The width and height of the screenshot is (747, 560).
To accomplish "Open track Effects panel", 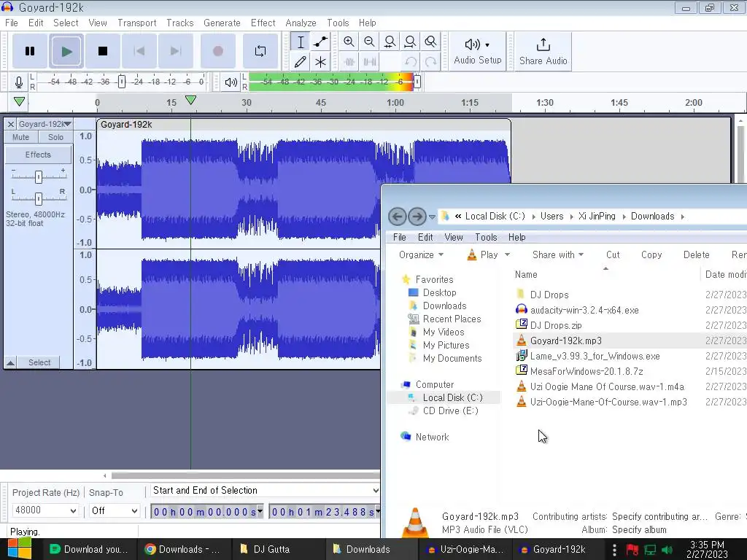I will pos(38,155).
